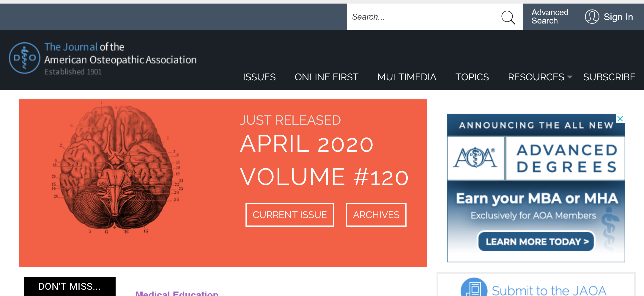
Task: Expand the Resources dropdown arrow
Action: (569, 77)
